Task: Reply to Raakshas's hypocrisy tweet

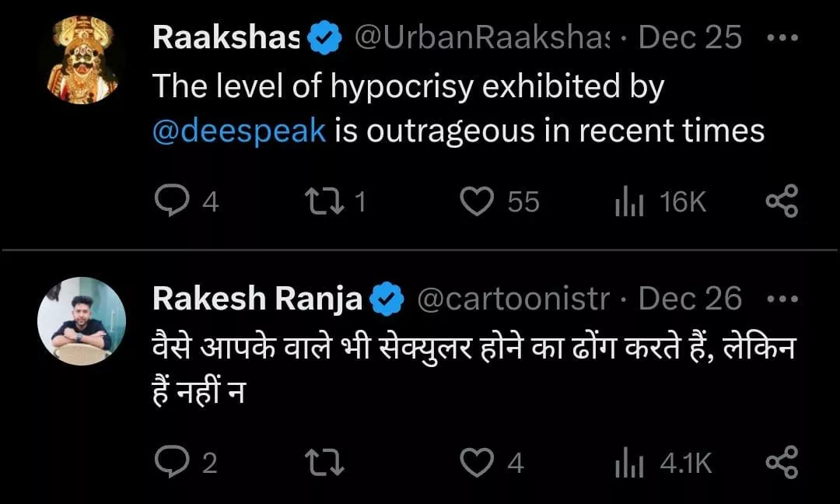Action: coord(168,201)
